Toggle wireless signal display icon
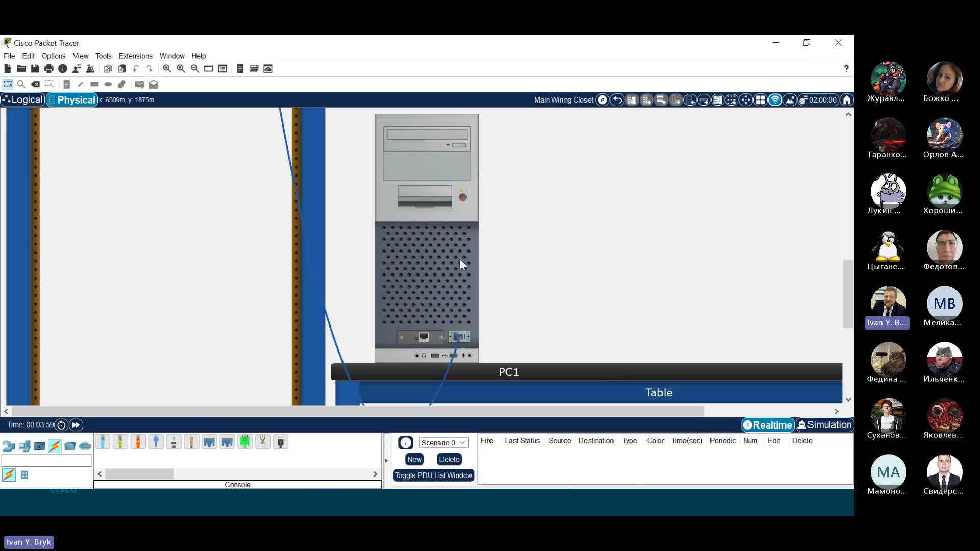This screenshot has height=551, width=980. click(x=775, y=100)
